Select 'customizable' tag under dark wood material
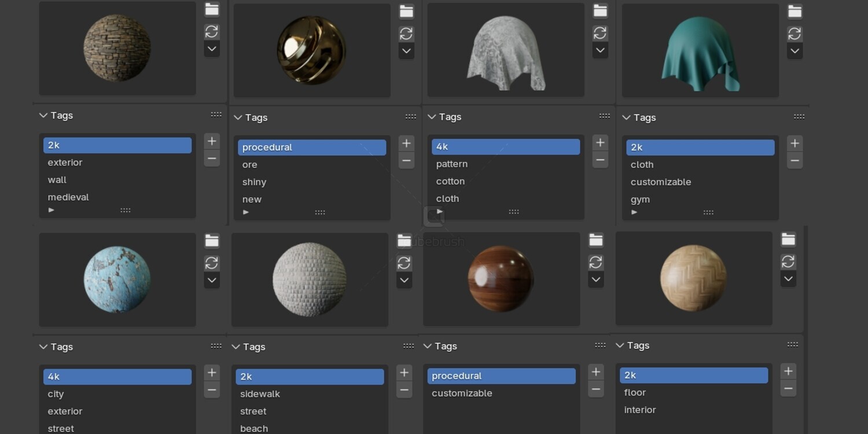 pos(502,393)
